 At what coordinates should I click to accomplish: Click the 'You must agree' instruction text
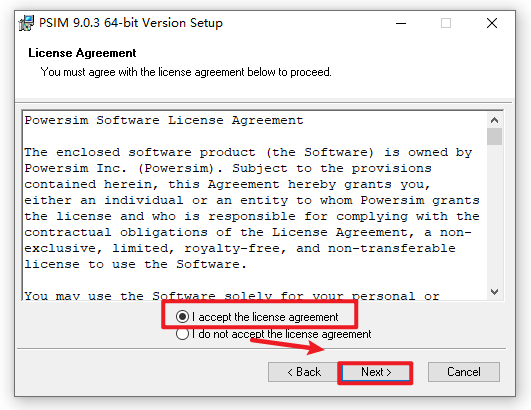(186, 72)
